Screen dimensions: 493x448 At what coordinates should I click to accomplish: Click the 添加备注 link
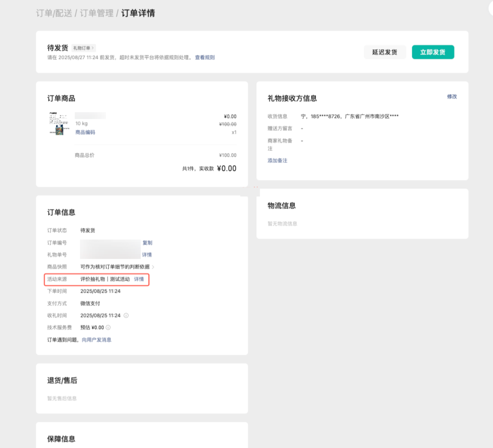(277, 161)
